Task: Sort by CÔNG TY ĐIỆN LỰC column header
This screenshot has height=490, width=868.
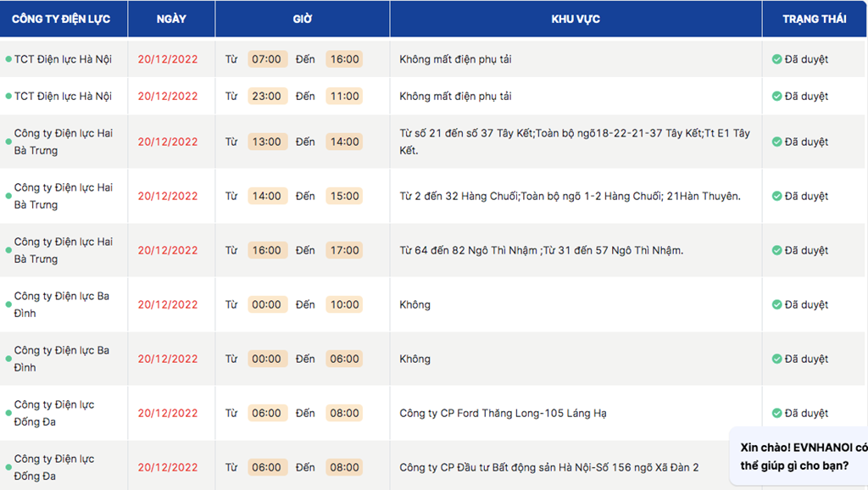Action: [61, 19]
